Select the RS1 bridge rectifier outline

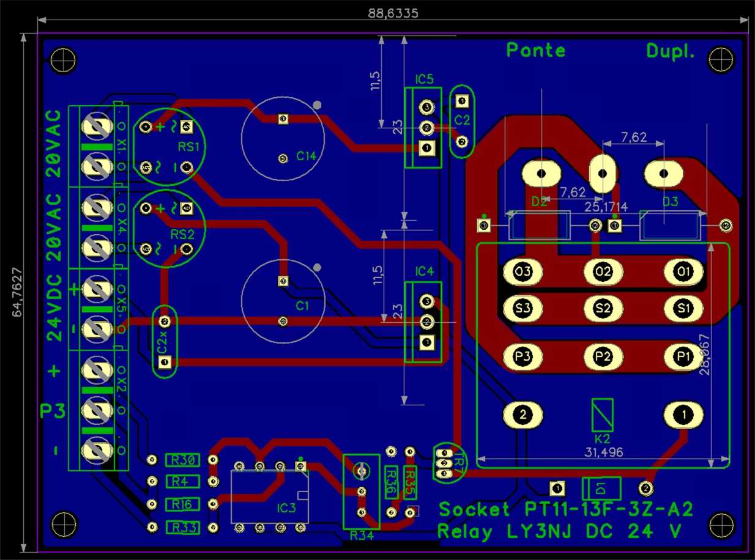(169, 147)
